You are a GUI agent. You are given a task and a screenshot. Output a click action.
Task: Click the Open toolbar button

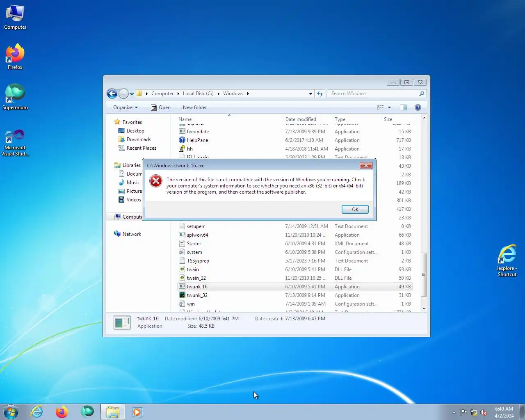(x=160, y=107)
